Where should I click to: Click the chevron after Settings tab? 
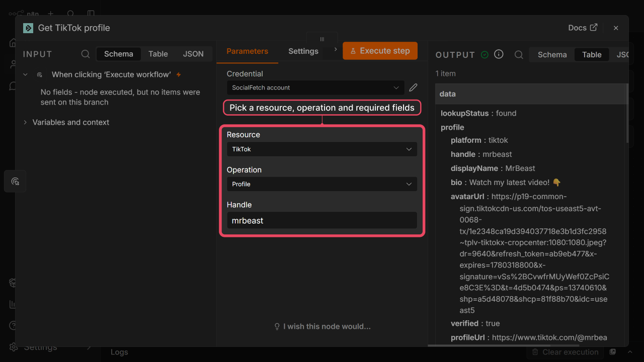pos(336,49)
